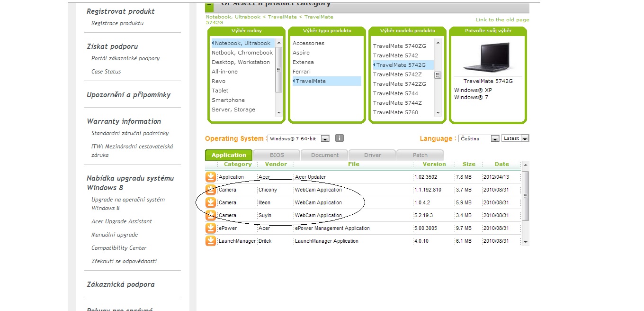Download Suyin WebCam Application

click(210, 215)
